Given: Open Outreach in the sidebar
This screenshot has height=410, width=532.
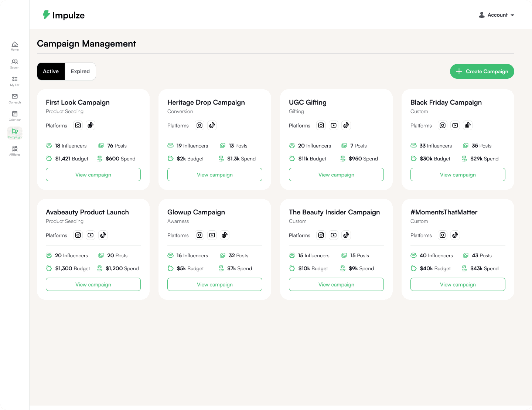Looking at the screenshot, I should (x=15, y=98).
